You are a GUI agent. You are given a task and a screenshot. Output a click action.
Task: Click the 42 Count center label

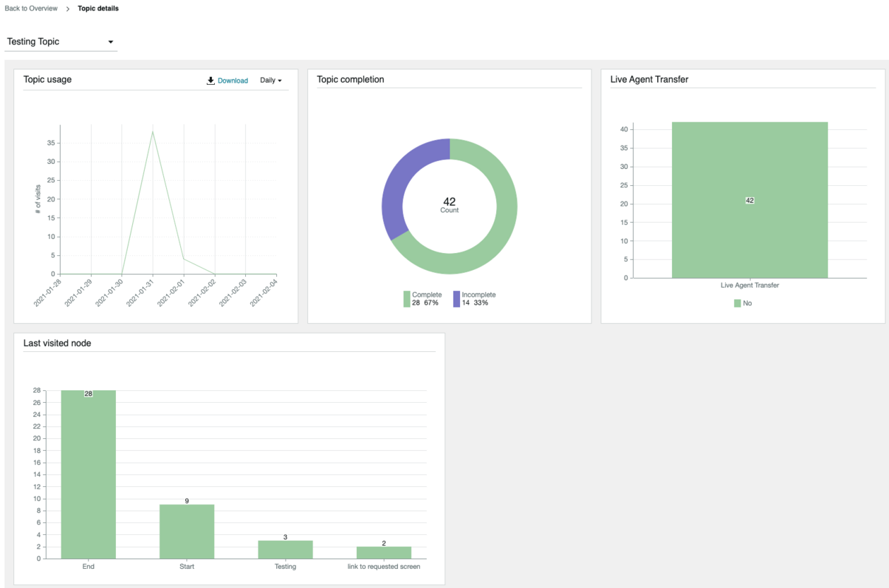[x=449, y=205]
